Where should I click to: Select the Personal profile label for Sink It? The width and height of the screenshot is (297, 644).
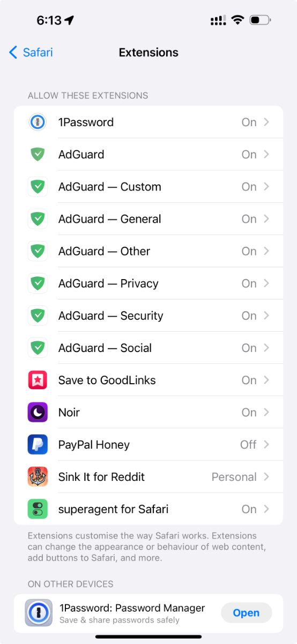tap(234, 477)
